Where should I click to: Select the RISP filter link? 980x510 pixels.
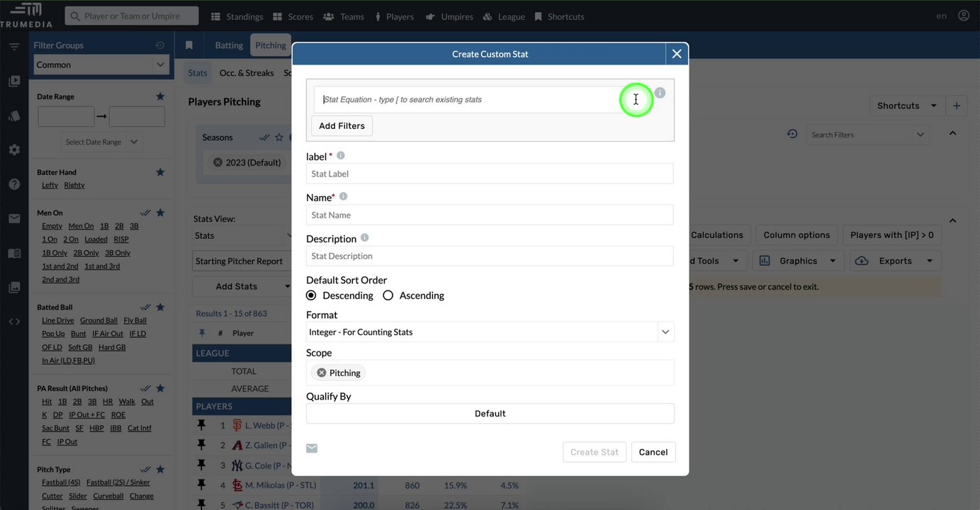pyautogui.click(x=121, y=239)
